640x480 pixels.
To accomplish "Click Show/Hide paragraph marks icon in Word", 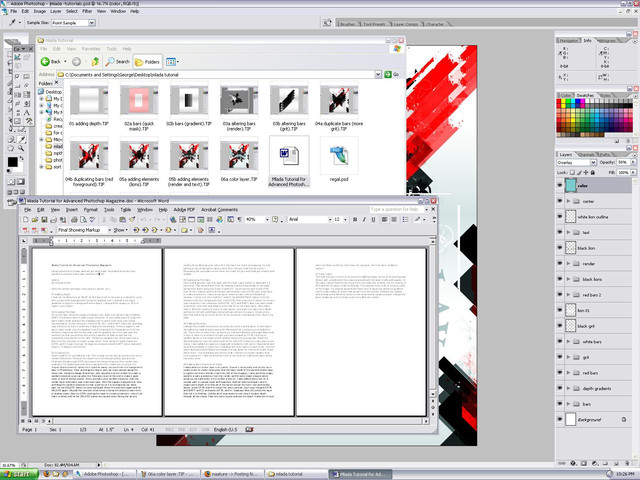I will point(239,220).
